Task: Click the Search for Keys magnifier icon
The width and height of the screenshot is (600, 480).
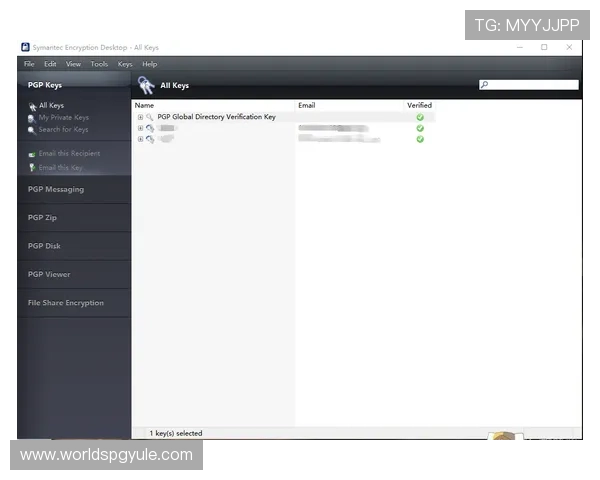Action: point(32,131)
